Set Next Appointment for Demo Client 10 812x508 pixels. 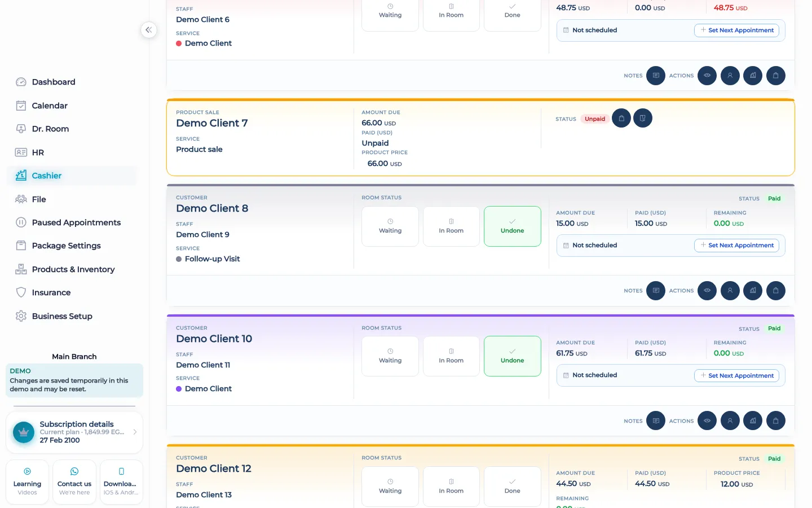(x=736, y=375)
